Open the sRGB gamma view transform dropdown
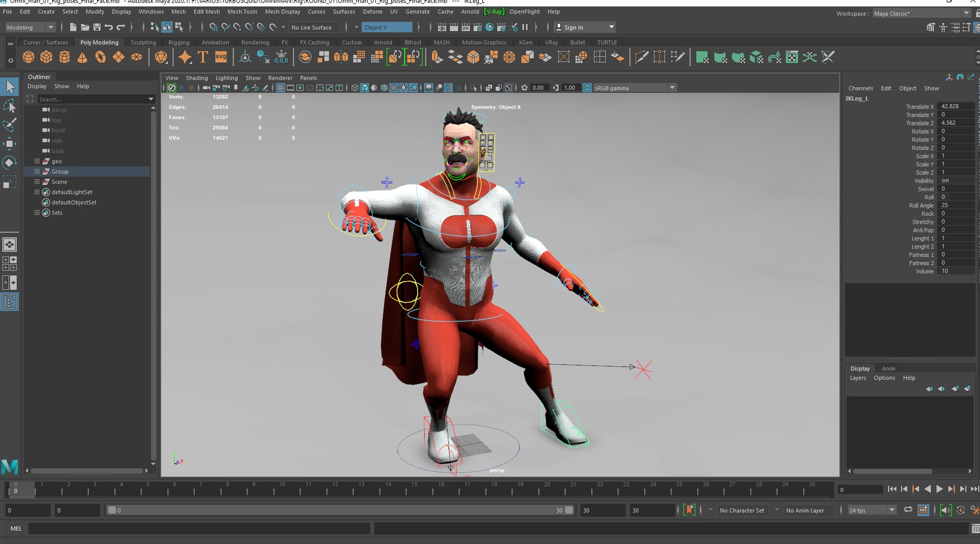Image resolution: width=980 pixels, height=544 pixels. (634, 88)
